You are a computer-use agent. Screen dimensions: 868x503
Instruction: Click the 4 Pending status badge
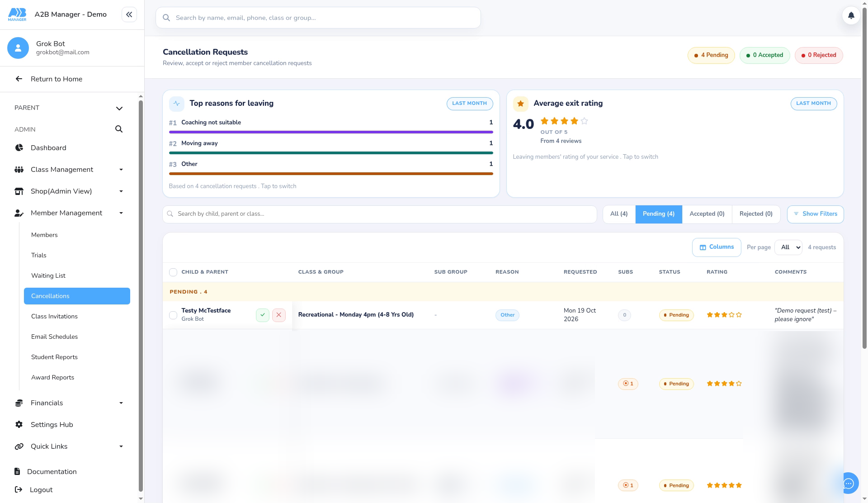tap(711, 55)
